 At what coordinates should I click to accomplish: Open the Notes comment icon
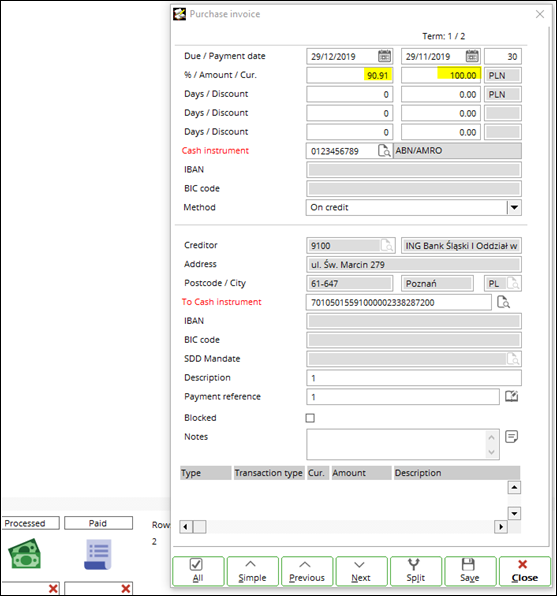click(x=511, y=436)
